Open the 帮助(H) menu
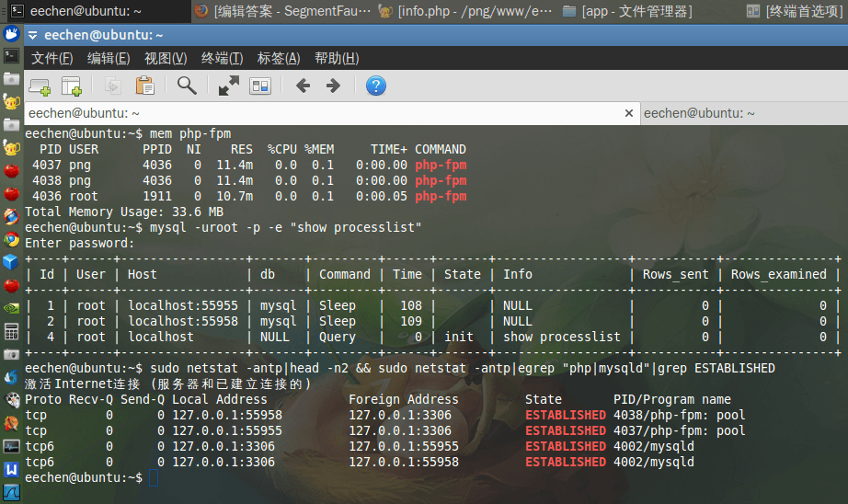Viewport: 848px width, 504px height. pos(337,58)
